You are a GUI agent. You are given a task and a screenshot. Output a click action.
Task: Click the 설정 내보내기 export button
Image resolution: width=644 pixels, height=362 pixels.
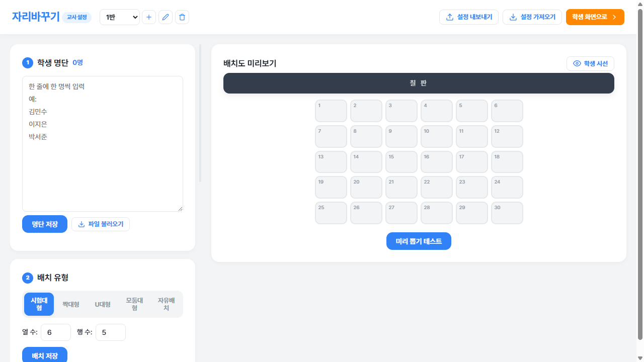[x=468, y=17]
